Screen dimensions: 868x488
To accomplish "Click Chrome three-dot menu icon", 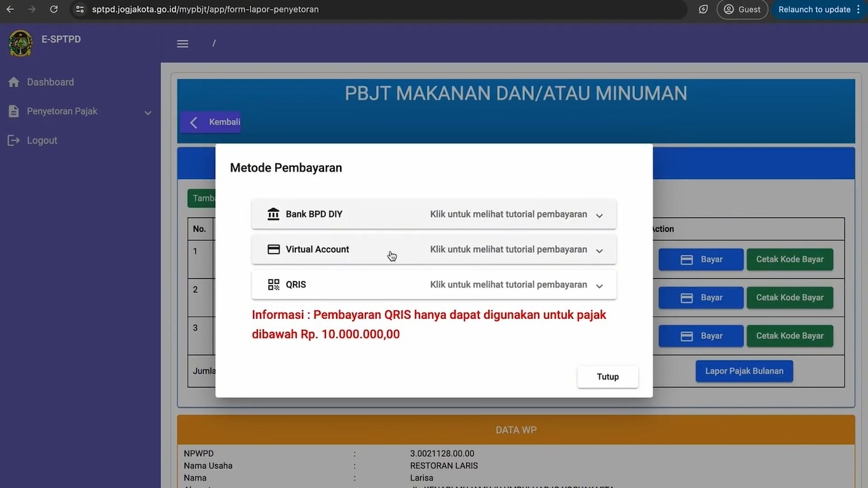I will tap(859, 10).
